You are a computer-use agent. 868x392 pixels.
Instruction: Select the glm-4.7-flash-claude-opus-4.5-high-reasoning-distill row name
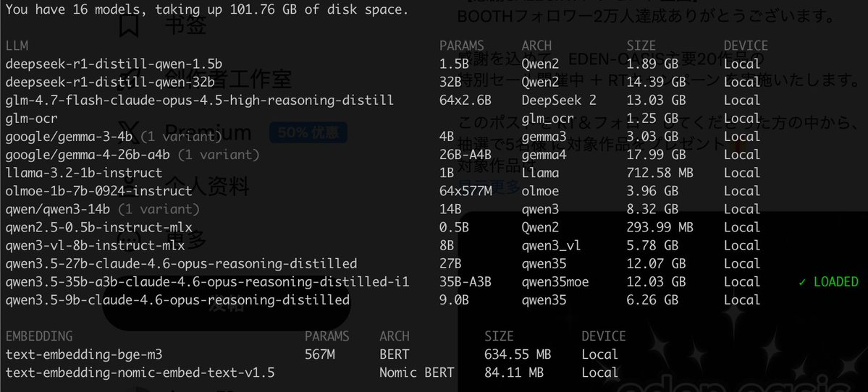coord(200,100)
